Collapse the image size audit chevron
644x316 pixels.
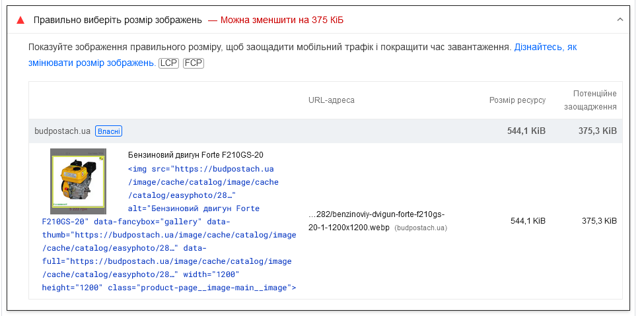(620, 20)
